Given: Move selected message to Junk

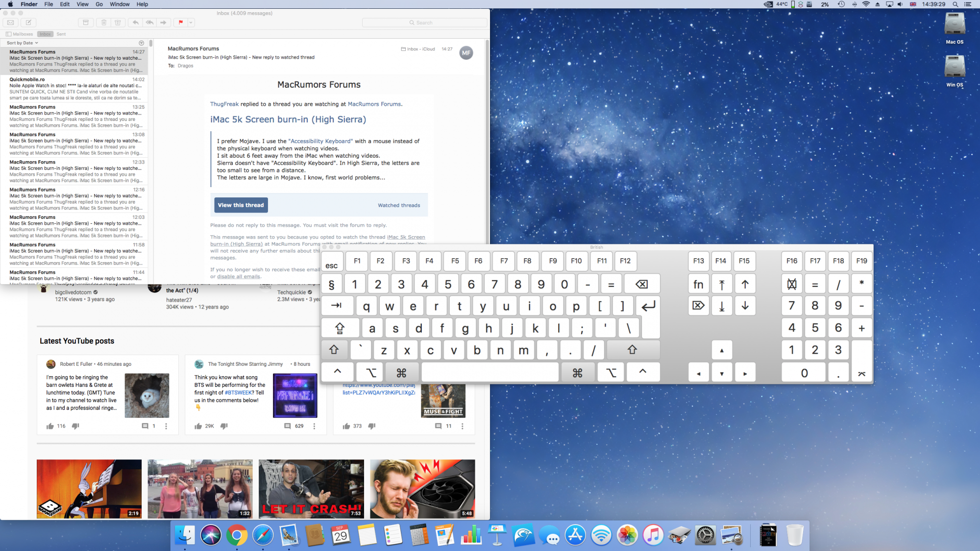Looking at the screenshot, I should (x=118, y=23).
